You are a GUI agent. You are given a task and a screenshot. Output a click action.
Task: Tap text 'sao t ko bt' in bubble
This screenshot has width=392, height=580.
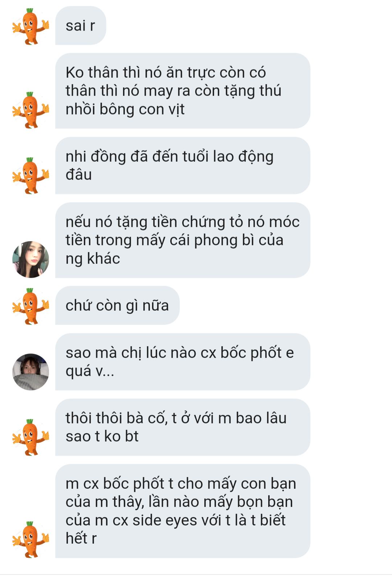pyautogui.click(x=102, y=436)
